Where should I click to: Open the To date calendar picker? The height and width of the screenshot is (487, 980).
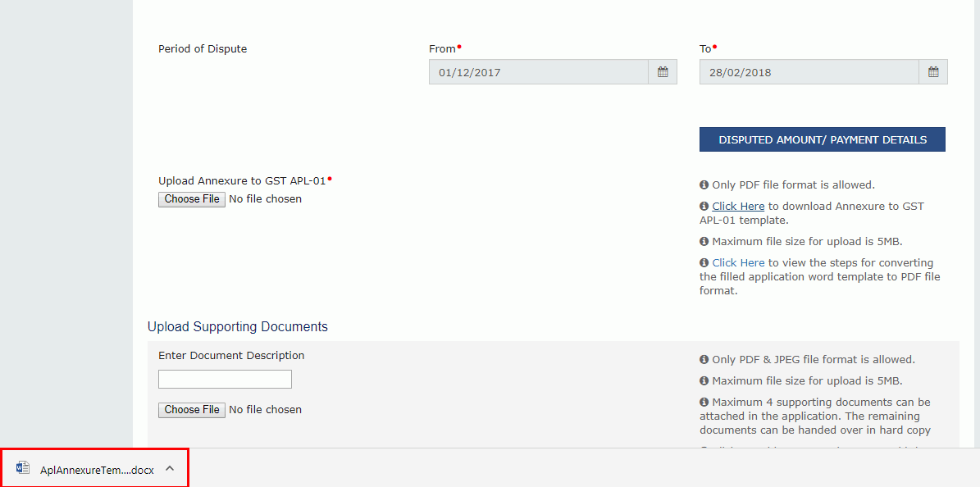(932, 71)
